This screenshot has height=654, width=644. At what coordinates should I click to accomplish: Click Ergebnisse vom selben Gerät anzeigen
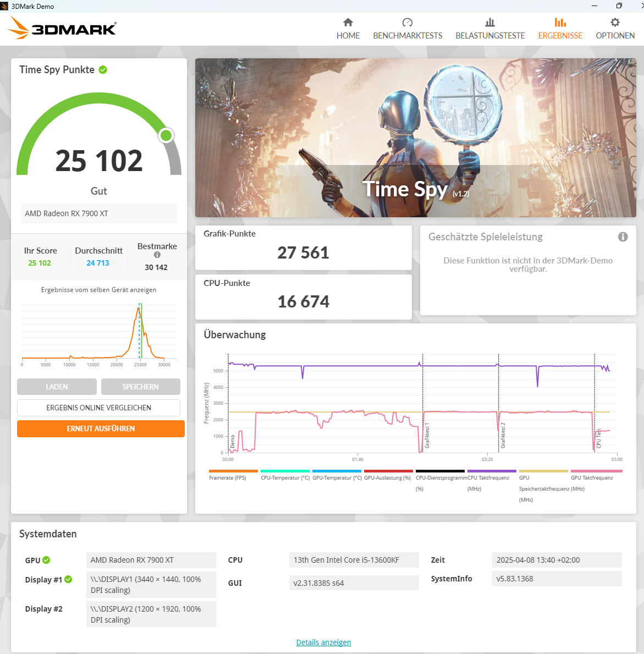(98, 290)
